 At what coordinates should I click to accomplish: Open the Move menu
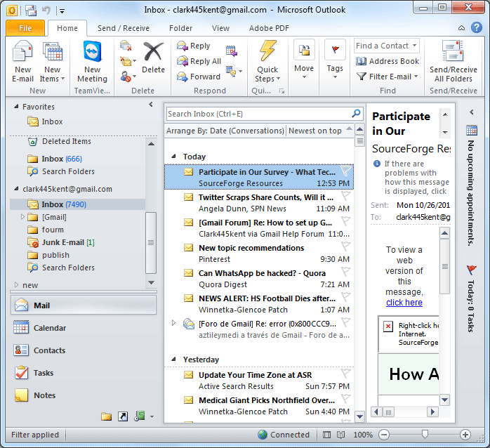pos(304,60)
